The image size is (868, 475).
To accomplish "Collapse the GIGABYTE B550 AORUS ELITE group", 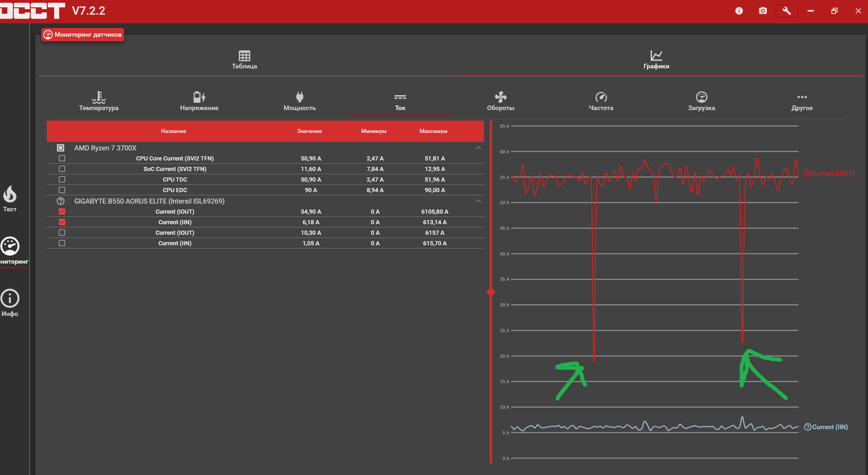I will 479,201.
